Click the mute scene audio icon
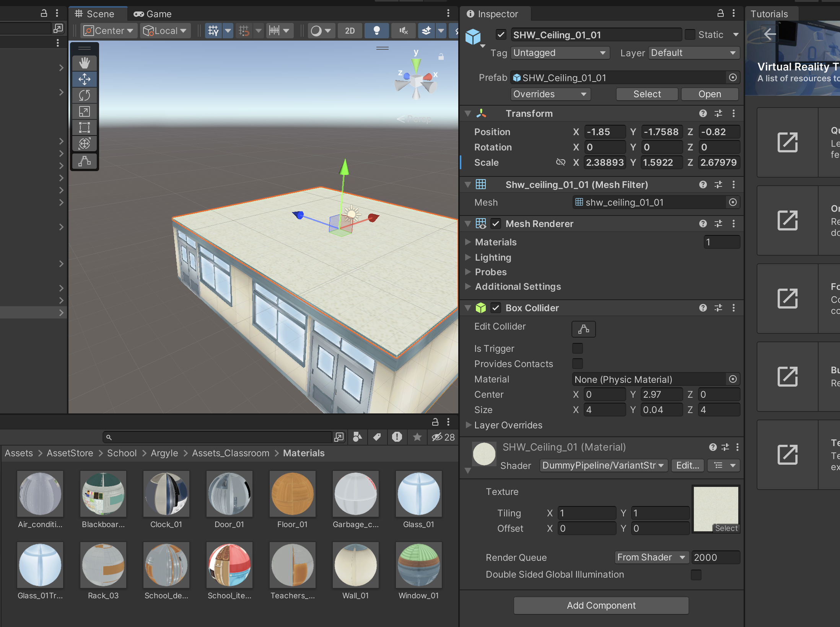The width and height of the screenshot is (840, 627). tap(403, 31)
